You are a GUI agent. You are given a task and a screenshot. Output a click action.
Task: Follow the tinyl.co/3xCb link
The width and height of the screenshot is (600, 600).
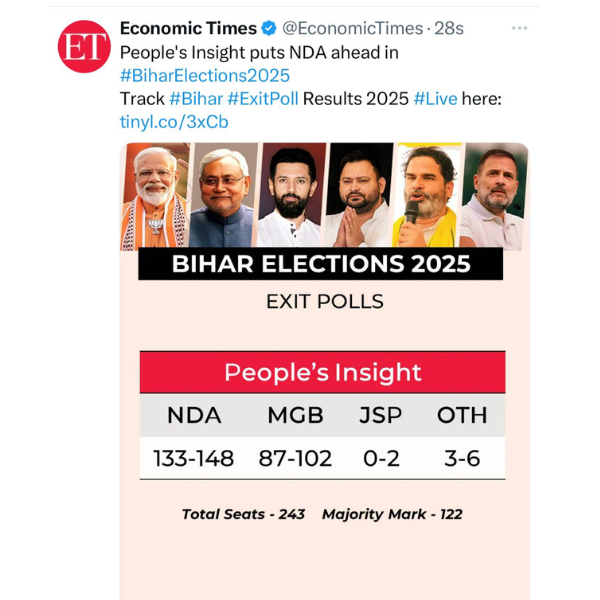(173, 122)
